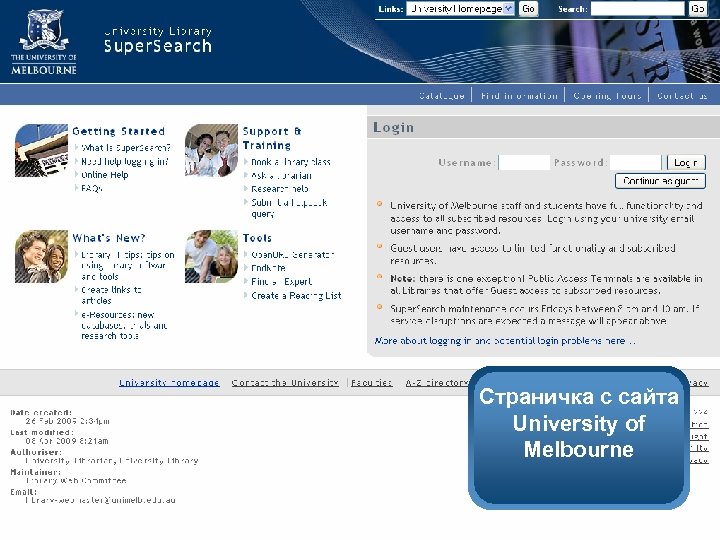Open the 'Ask a Librarian' link
This screenshot has width=720, height=540.
point(281,175)
